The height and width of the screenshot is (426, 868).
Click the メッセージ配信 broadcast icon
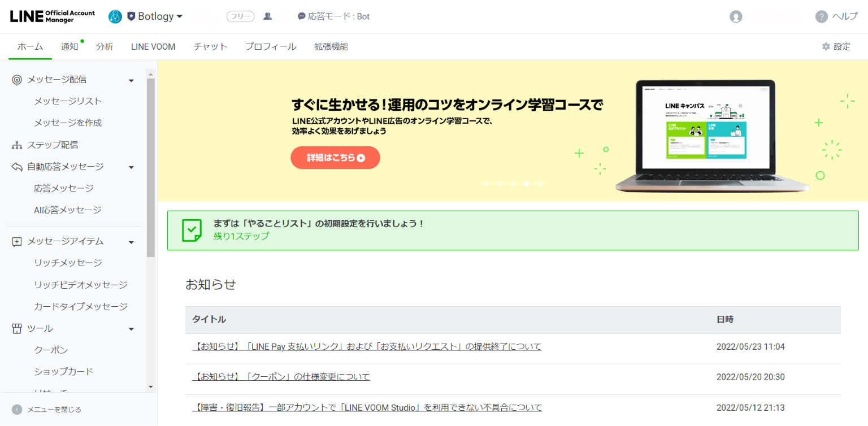click(17, 80)
